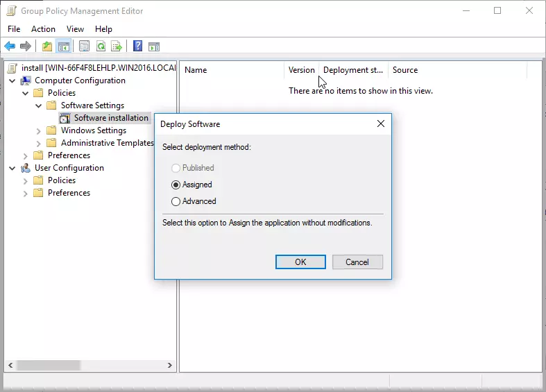Click the Show/Hide Action Pane icon
Viewport: 546px width, 392px height.
coord(154,46)
